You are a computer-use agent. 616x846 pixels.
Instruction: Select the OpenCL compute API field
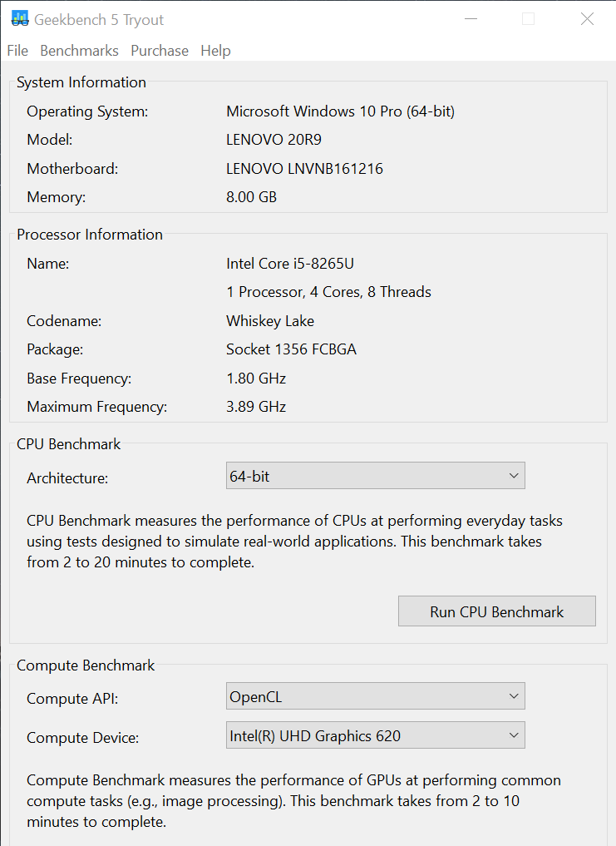coord(375,695)
